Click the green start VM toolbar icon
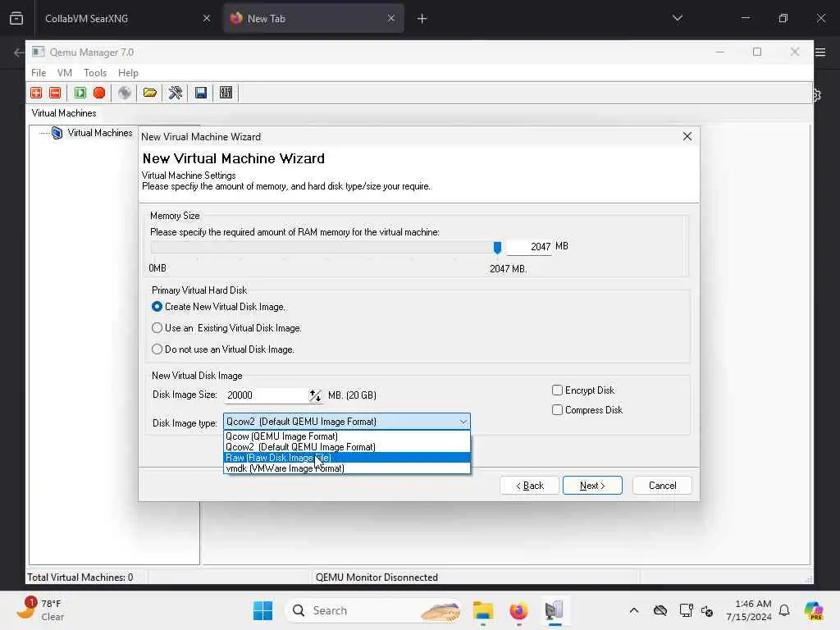The height and width of the screenshot is (630, 840). (80, 93)
